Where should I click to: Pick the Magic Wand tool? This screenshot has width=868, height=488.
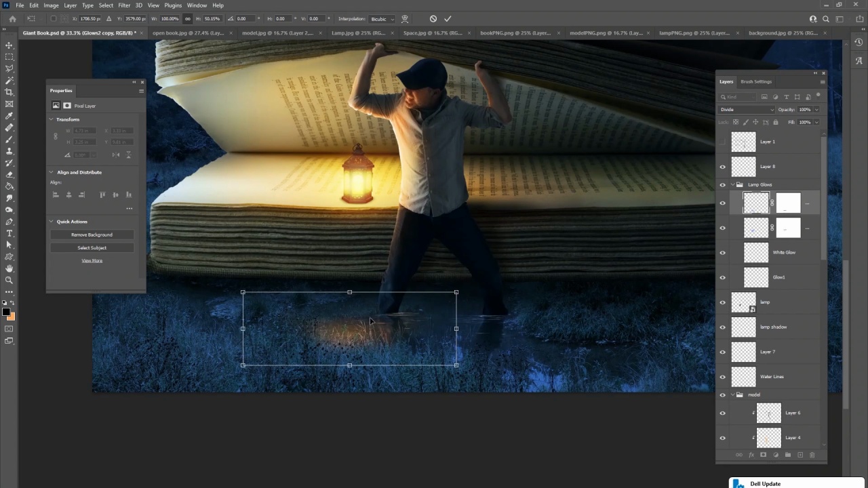(9, 81)
